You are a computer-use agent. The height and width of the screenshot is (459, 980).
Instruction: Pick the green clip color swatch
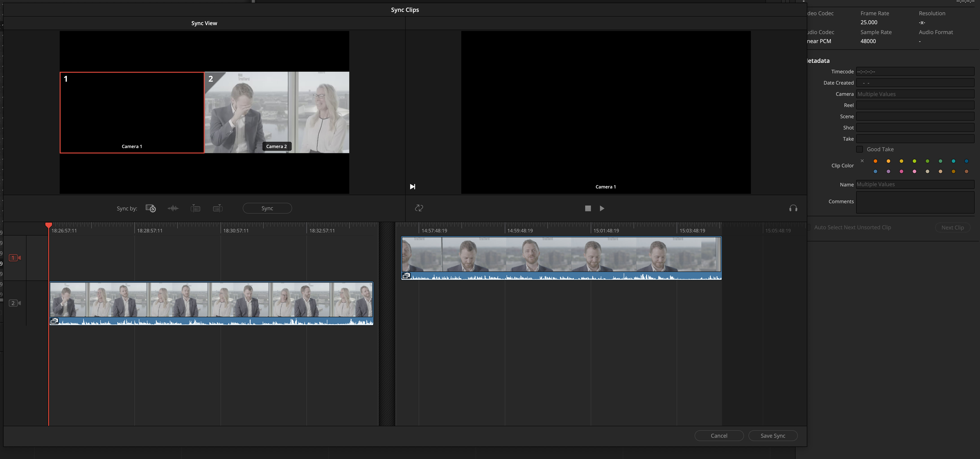click(x=927, y=161)
